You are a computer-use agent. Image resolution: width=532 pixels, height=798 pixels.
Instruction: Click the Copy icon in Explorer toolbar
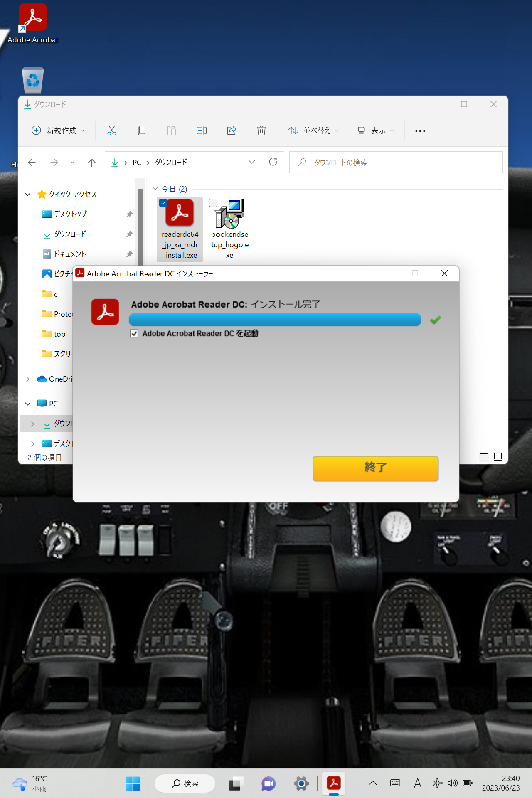click(x=142, y=131)
